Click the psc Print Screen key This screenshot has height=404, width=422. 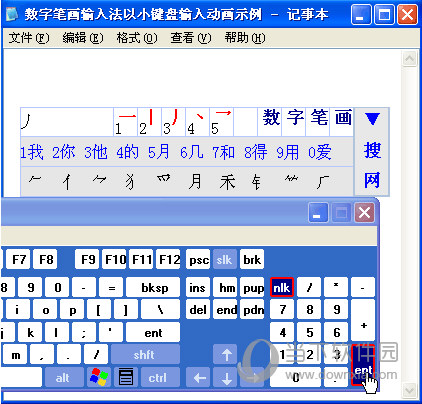pos(198,259)
